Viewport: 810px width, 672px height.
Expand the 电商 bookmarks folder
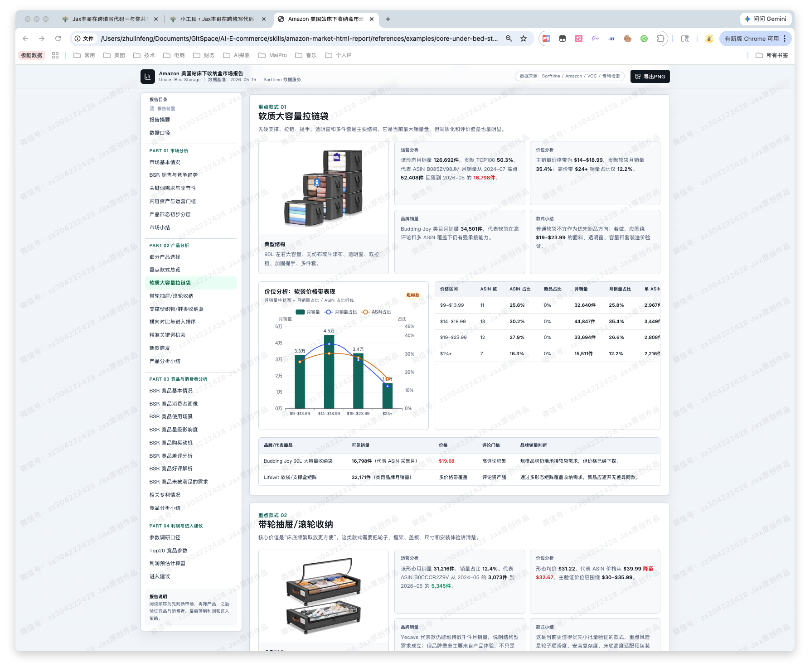[174, 55]
